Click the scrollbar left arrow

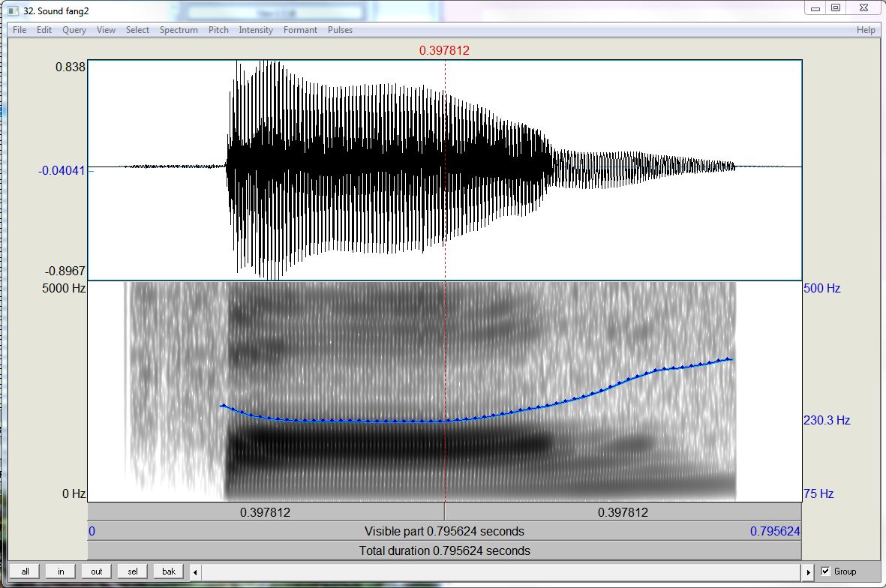point(196,572)
